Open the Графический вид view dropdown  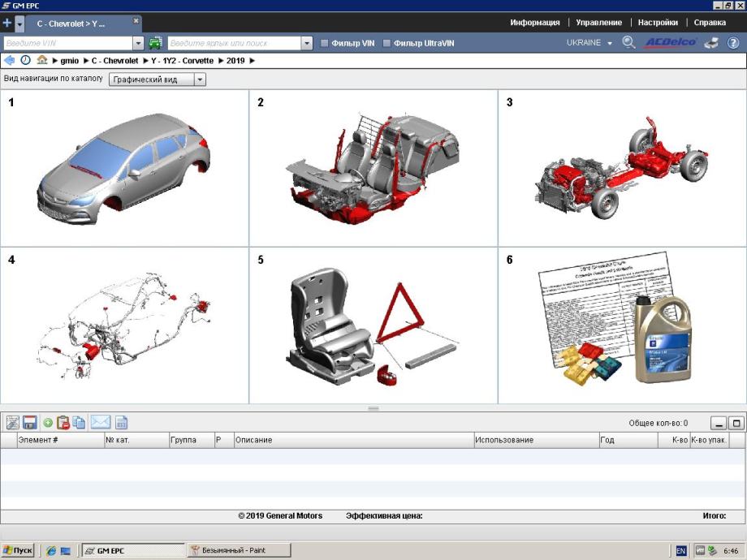pos(158,80)
